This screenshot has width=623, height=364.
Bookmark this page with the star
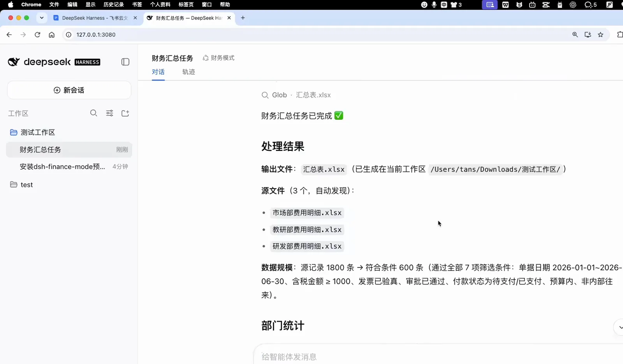tap(601, 35)
